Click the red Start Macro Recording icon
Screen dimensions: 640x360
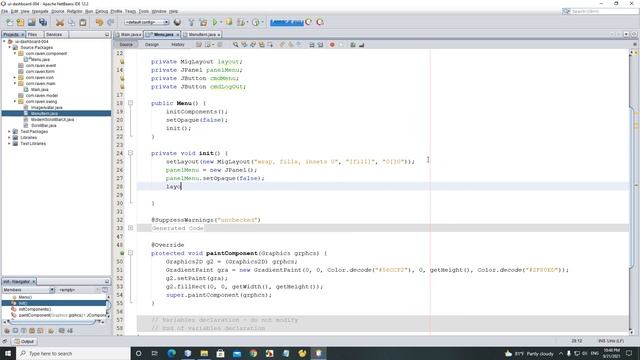point(332,44)
